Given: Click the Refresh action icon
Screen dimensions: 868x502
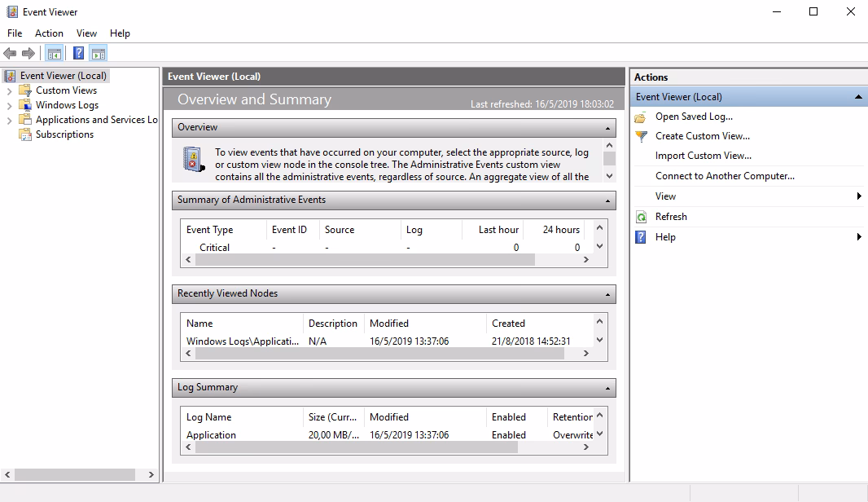Looking at the screenshot, I should pyautogui.click(x=641, y=218).
